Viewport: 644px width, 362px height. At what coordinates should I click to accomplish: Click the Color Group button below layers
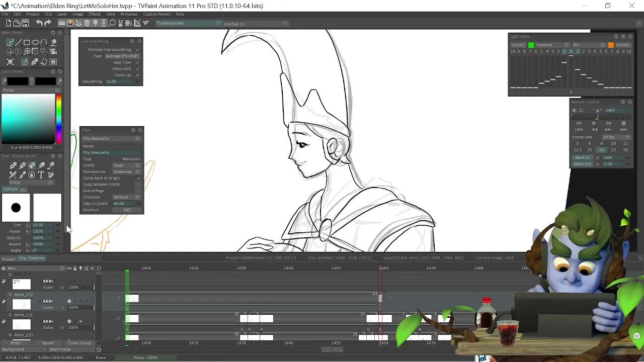pyautogui.click(x=79, y=343)
